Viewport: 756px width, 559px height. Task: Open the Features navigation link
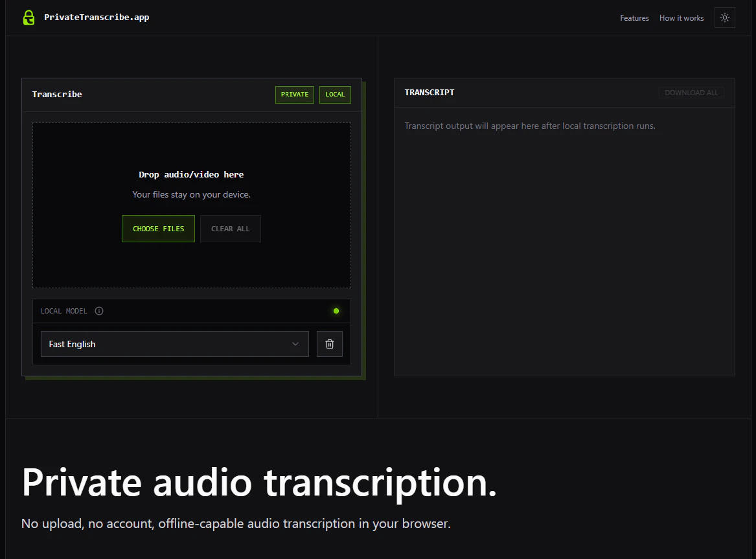(x=634, y=18)
